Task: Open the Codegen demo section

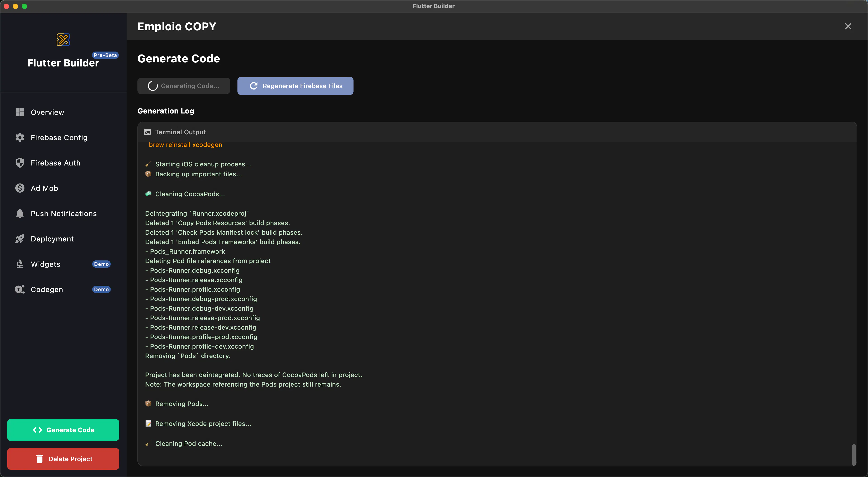Action: 63,289
